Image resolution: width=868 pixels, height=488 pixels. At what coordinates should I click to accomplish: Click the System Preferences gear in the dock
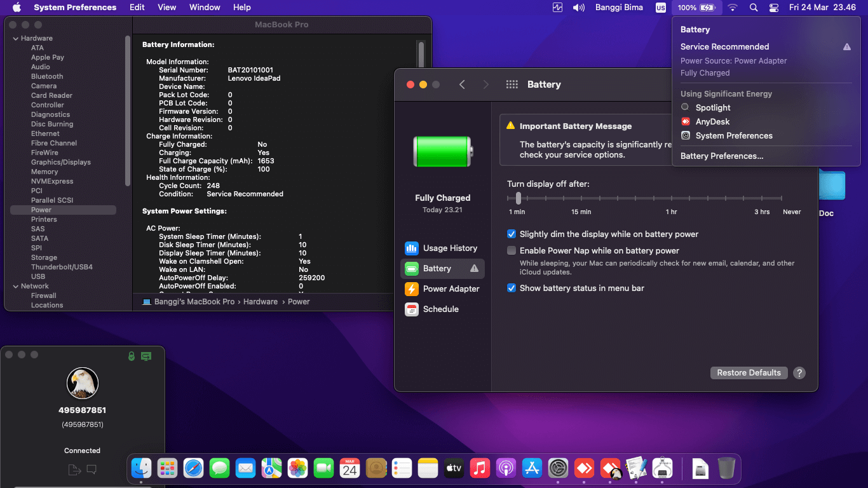click(x=558, y=469)
